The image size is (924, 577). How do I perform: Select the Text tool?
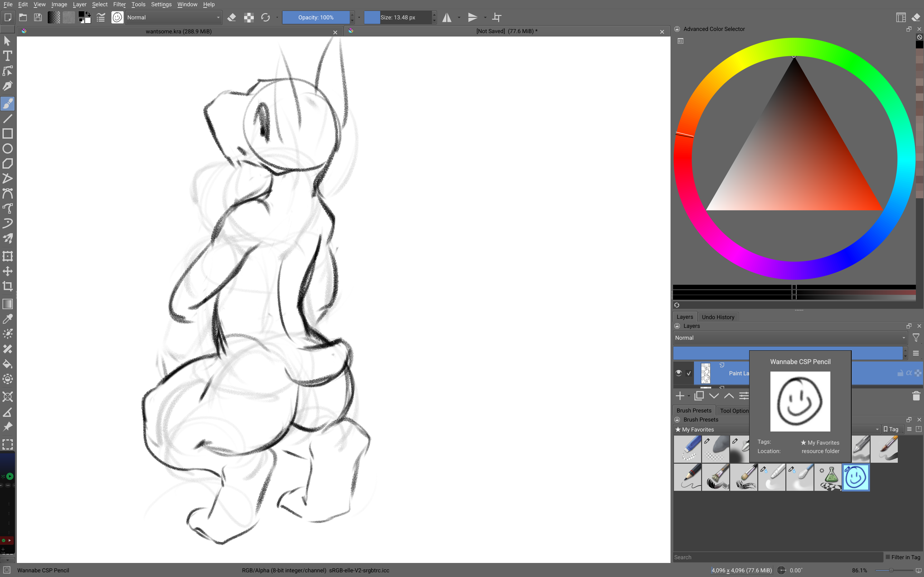coord(7,56)
